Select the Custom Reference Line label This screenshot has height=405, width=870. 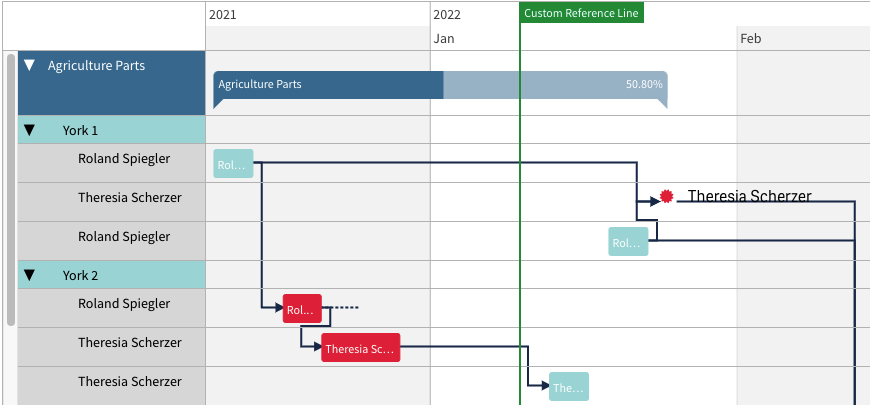click(581, 13)
